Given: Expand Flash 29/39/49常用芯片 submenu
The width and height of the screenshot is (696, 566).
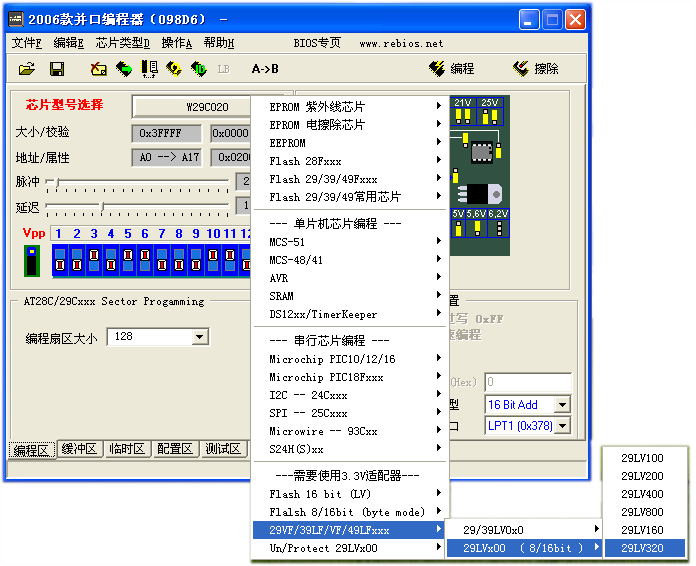Looking at the screenshot, I should coord(351,197).
